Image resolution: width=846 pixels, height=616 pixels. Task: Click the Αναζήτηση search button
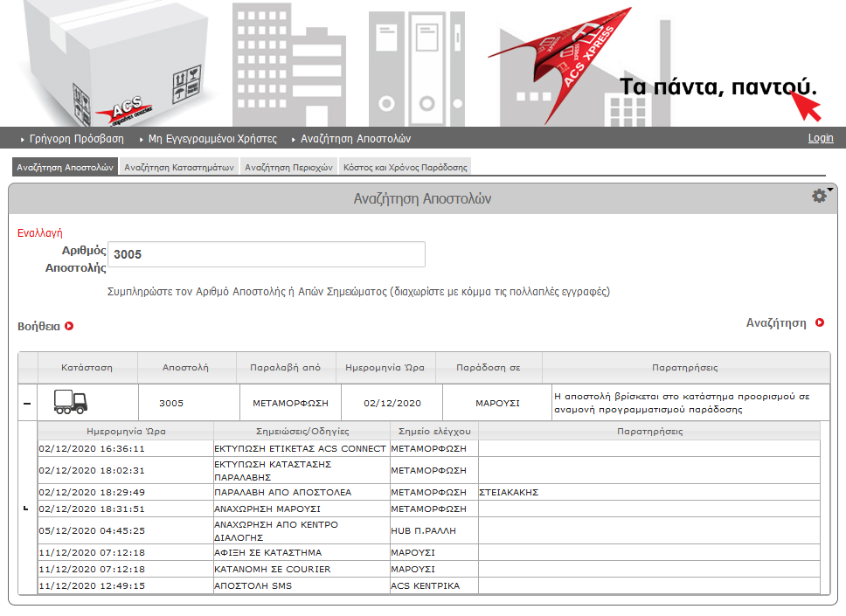pyautogui.click(x=776, y=322)
